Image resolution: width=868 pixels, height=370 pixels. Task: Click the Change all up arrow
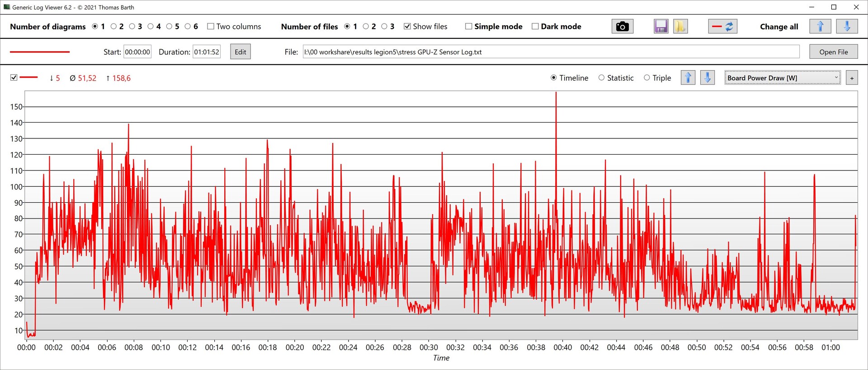pyautogui.click(x=820, y=27)
